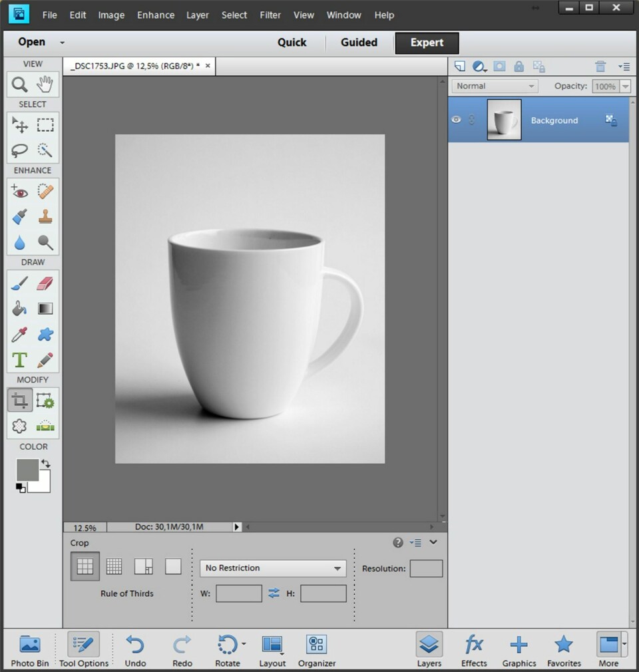Select the Zoom tool
Screen dimensions: 639x672
(x=20, y=84)
